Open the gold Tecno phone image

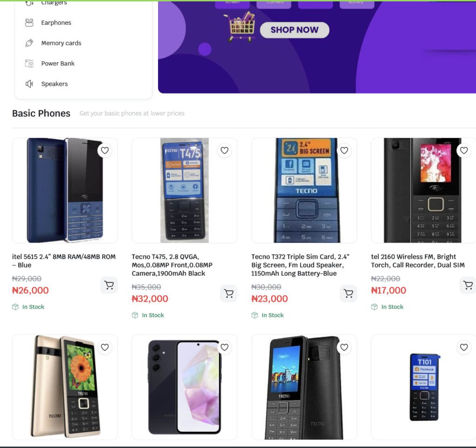[65, 387]
